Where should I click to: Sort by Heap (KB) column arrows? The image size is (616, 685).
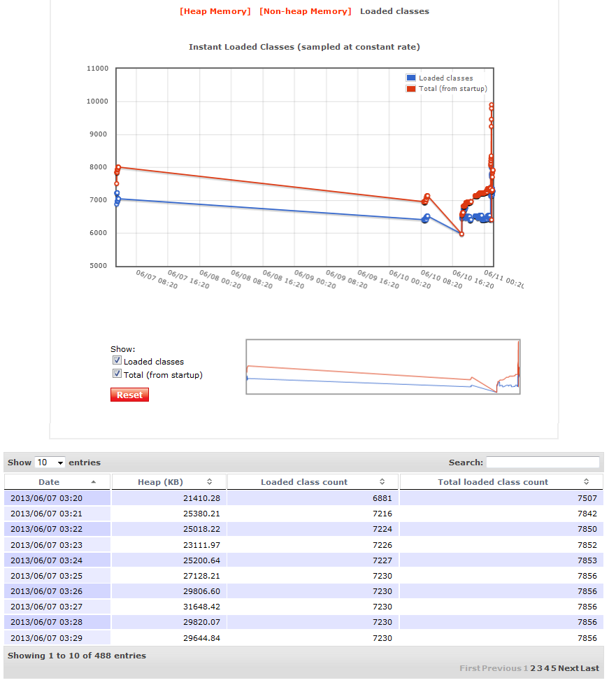click(x=210, y=482)
